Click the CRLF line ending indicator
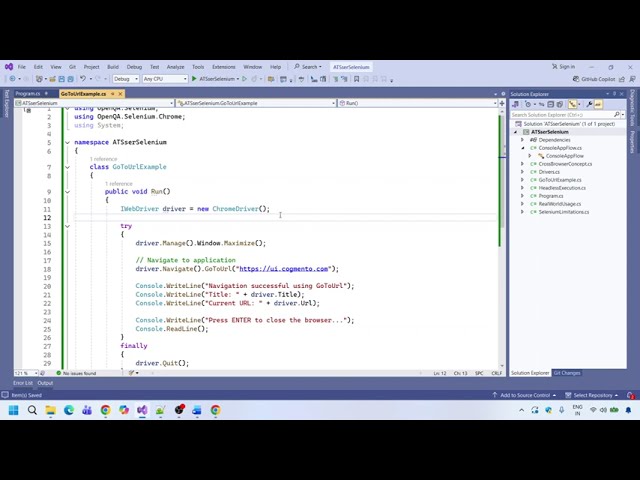Viewport: 640px width, 480px height. (497, 373)
